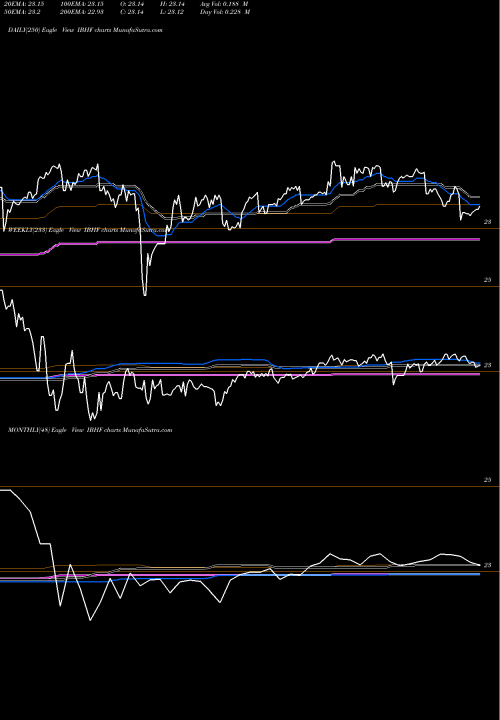Click the low price L: value
Screen dimensions: 500x720
pos(172,12)
